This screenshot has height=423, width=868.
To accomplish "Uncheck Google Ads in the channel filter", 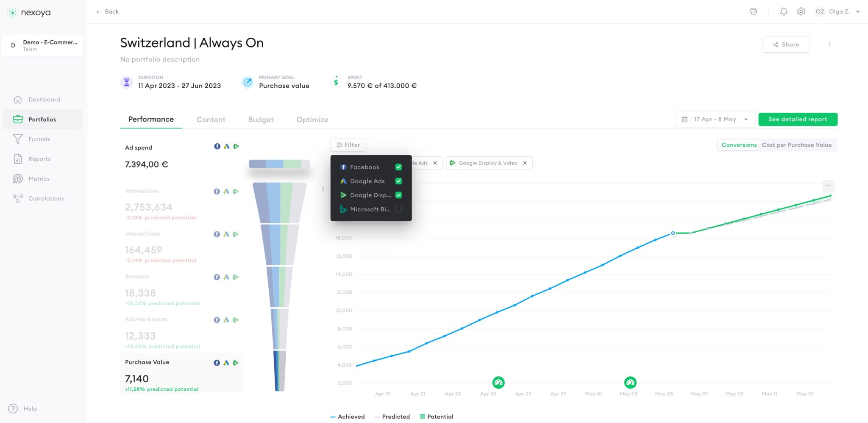I will point(398,181).
